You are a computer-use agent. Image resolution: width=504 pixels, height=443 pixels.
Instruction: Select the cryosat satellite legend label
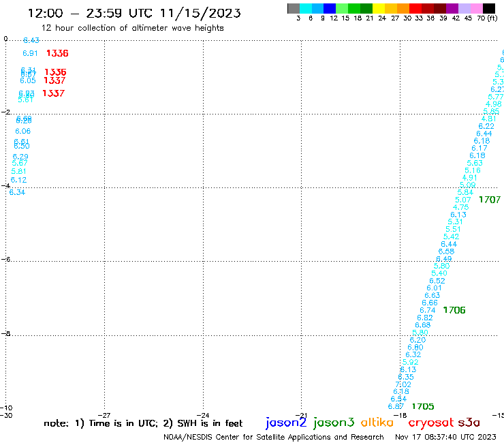pyautogui.click(x=431, y=423)
